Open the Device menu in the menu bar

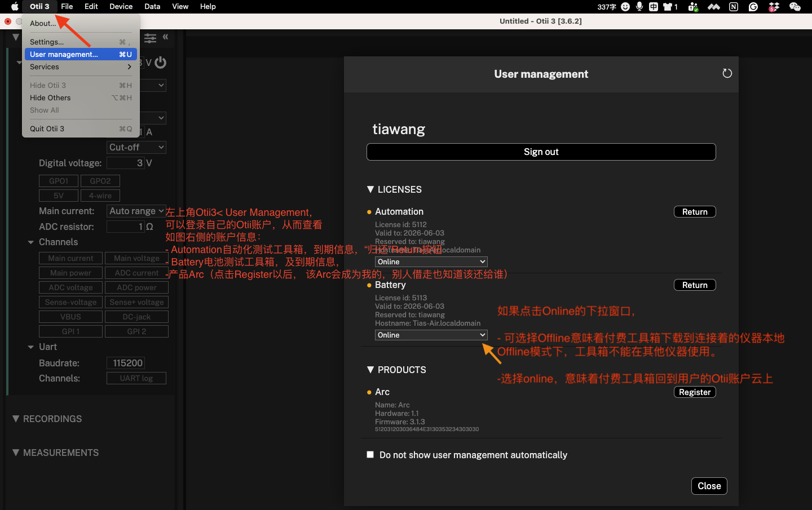point(121,6)
